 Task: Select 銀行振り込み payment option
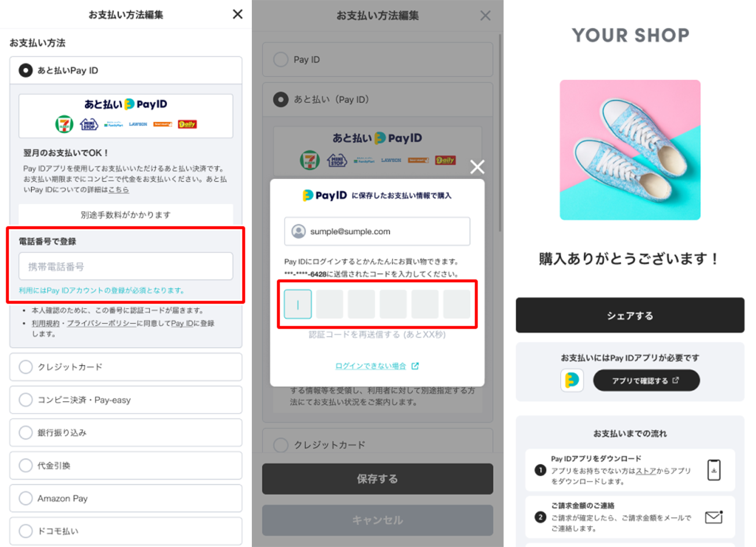point(126,432)
